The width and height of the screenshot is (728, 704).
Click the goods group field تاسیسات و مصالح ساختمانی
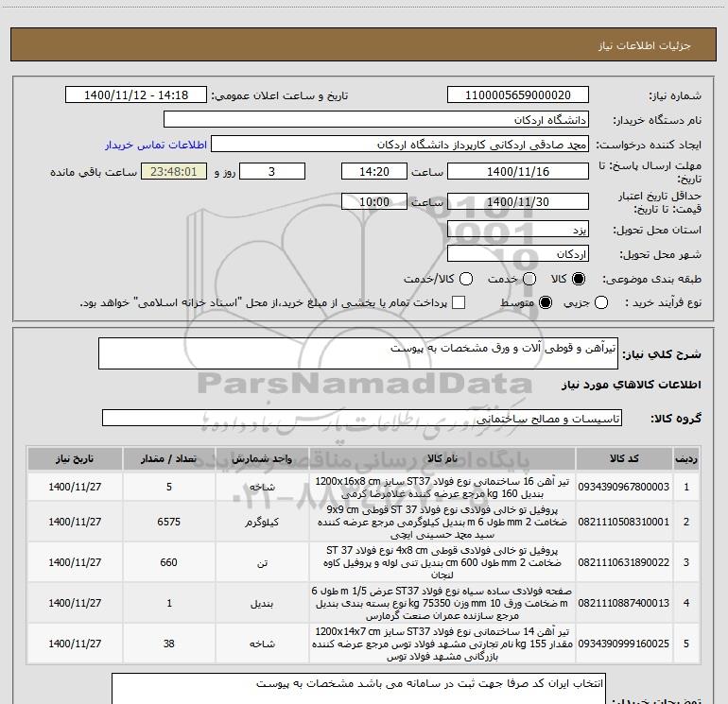click(362, 418)
